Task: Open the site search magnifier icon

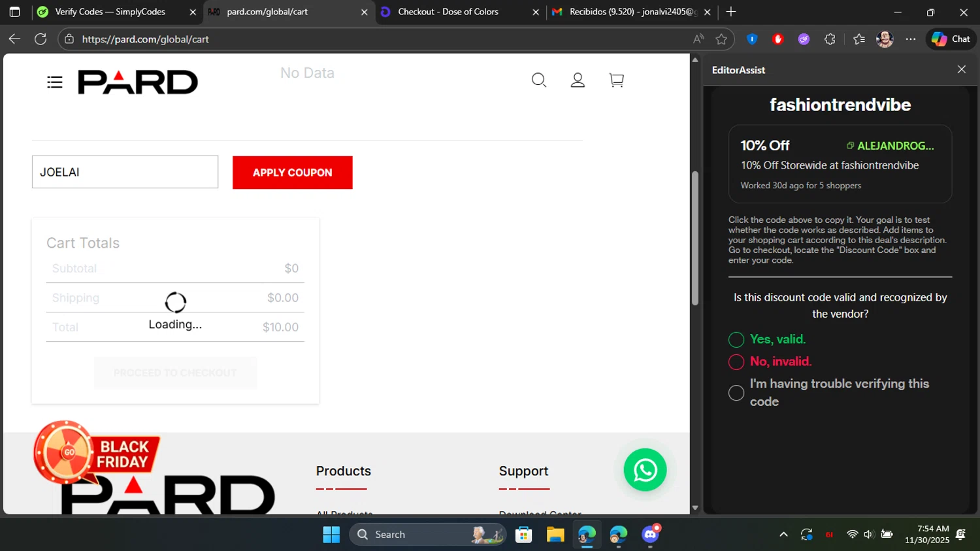Action: [539, 80]
